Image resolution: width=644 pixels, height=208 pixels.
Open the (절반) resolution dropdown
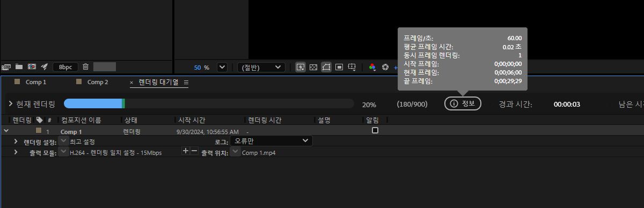(x=261, y=67)
